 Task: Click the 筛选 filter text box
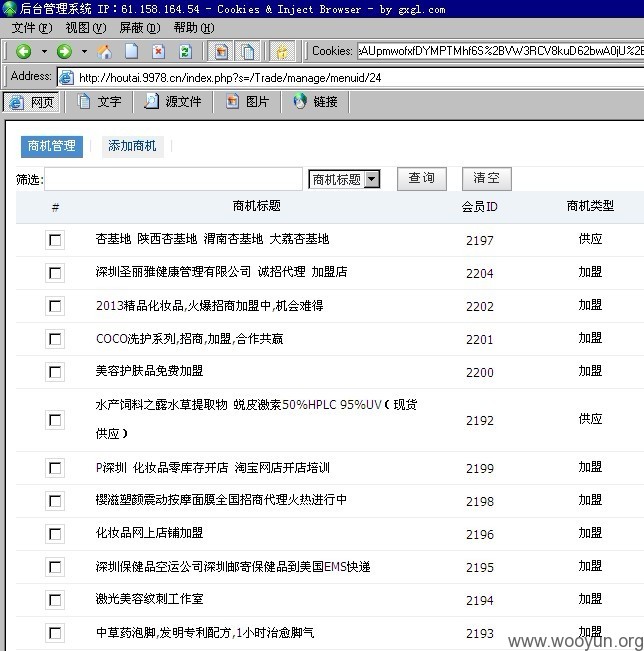173,179
